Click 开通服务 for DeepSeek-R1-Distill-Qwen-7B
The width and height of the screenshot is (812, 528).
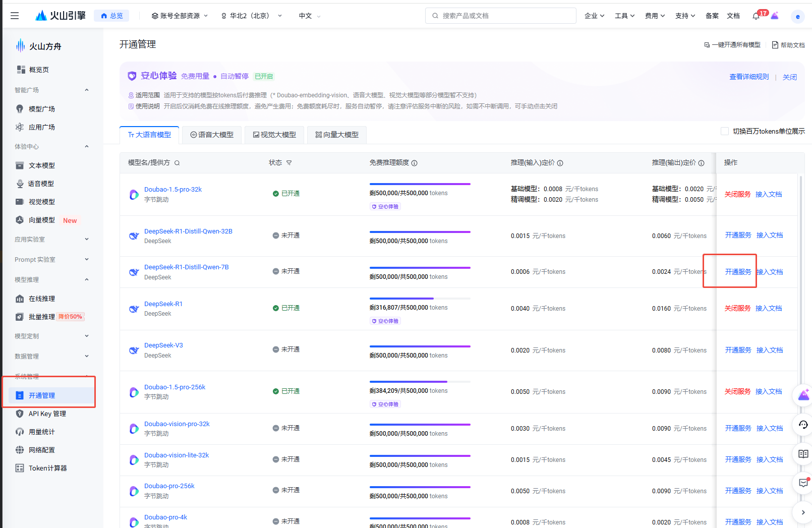(x=738, y=272)
